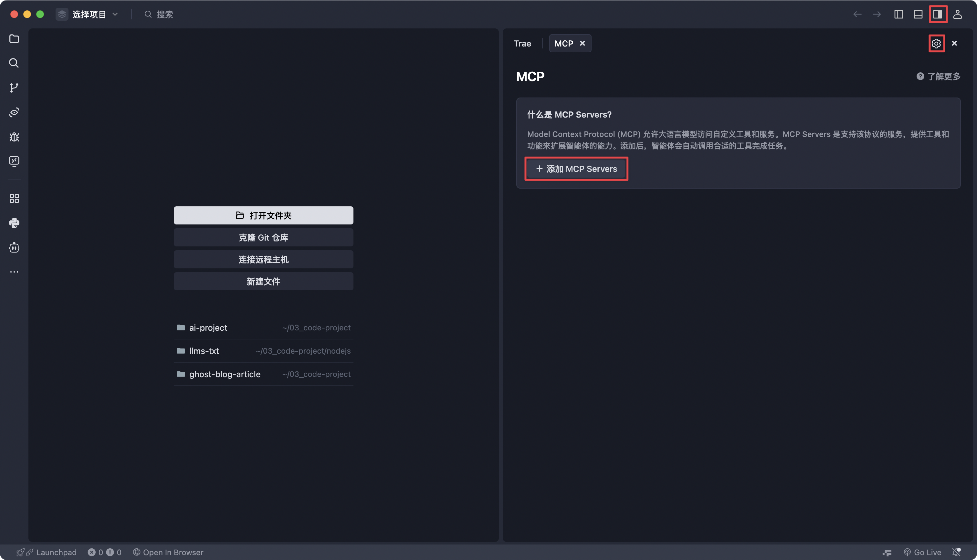Open the Extensions grid icon
Viewport: 977px width, 560px height.
[14, 199]
